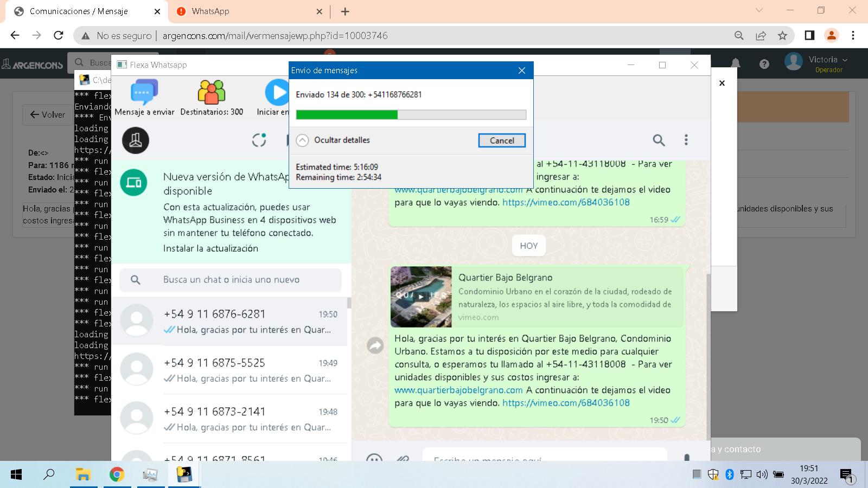Image resolution: width=868 pixels, height=488 pixels.
Task: Open chat with +54 9 11 6873-2141
Action: click(229, 419)
